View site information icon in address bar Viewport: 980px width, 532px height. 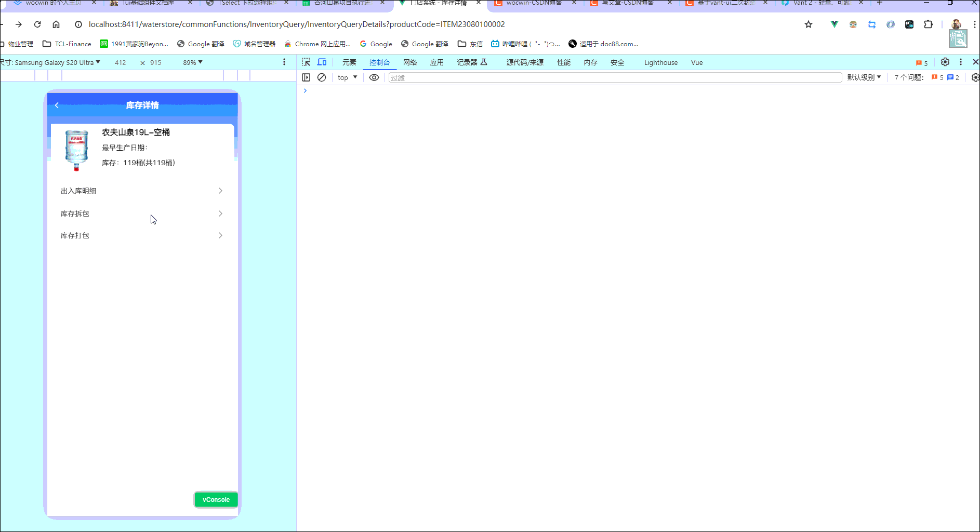78,24
